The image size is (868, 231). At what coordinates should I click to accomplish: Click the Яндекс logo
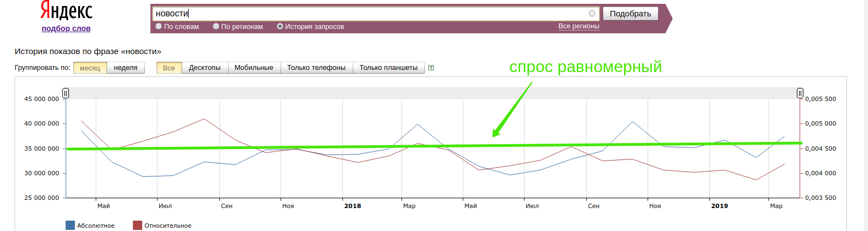pos(66,11)
